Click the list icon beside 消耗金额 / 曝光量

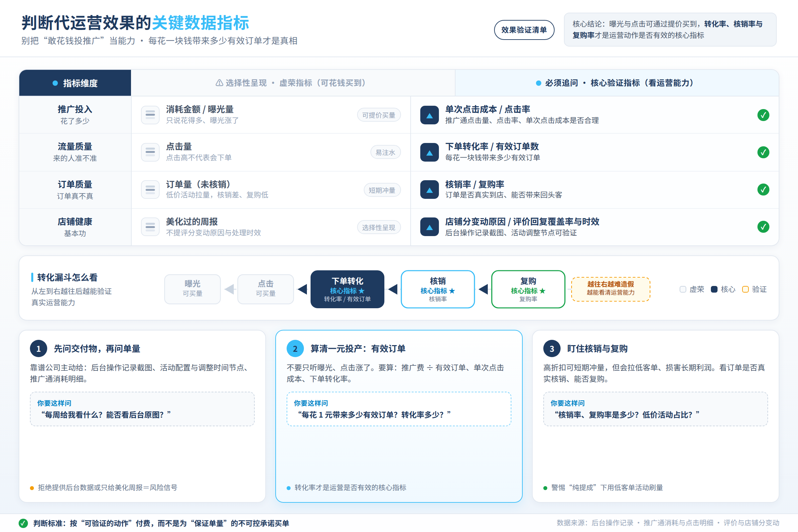click(x=150, y=115)
